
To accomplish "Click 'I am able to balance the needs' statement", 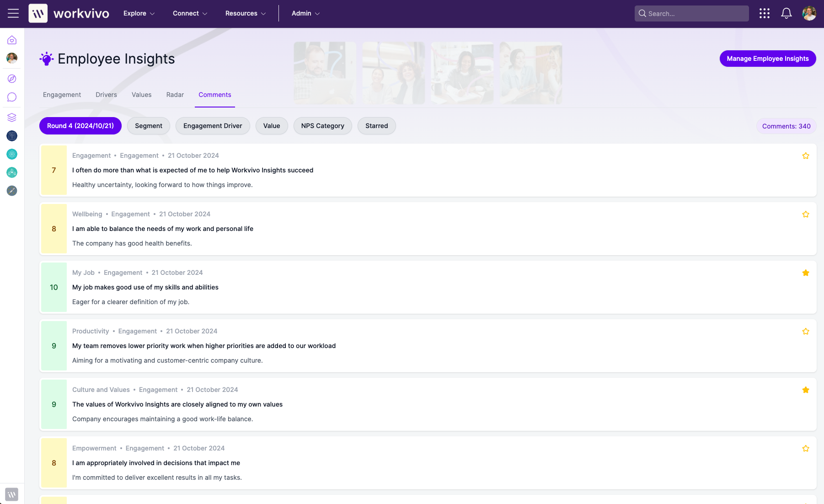I will 163,229.
